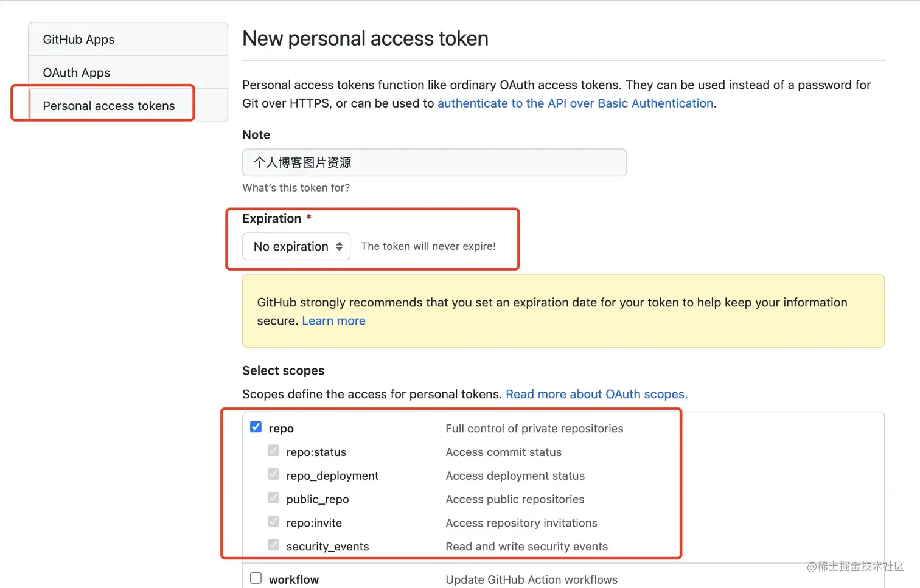Open GitHub Apps in the sidebar
This screenshot has height=588, width=920.
tap(78, 40)
